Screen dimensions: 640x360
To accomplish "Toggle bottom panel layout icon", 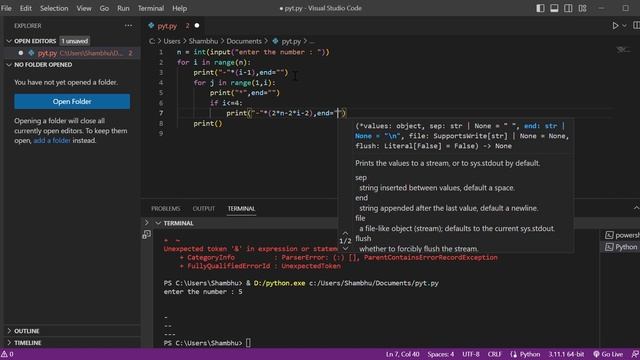I will 554,8.
